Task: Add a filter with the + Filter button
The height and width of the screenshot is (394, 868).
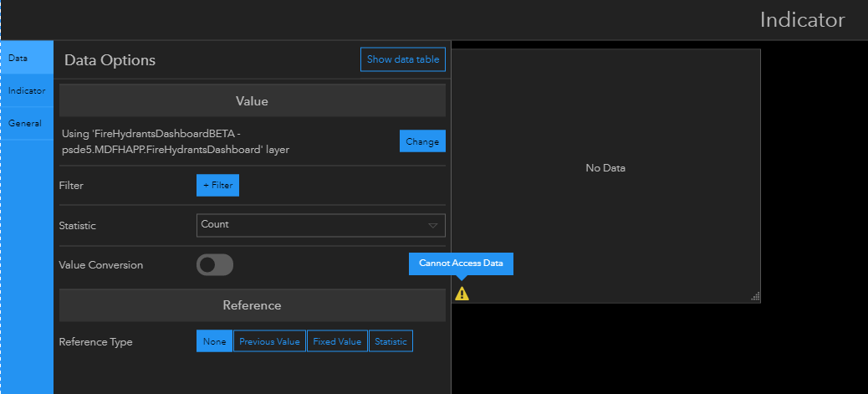Action: pyautogui.click(x=217, y=185)
